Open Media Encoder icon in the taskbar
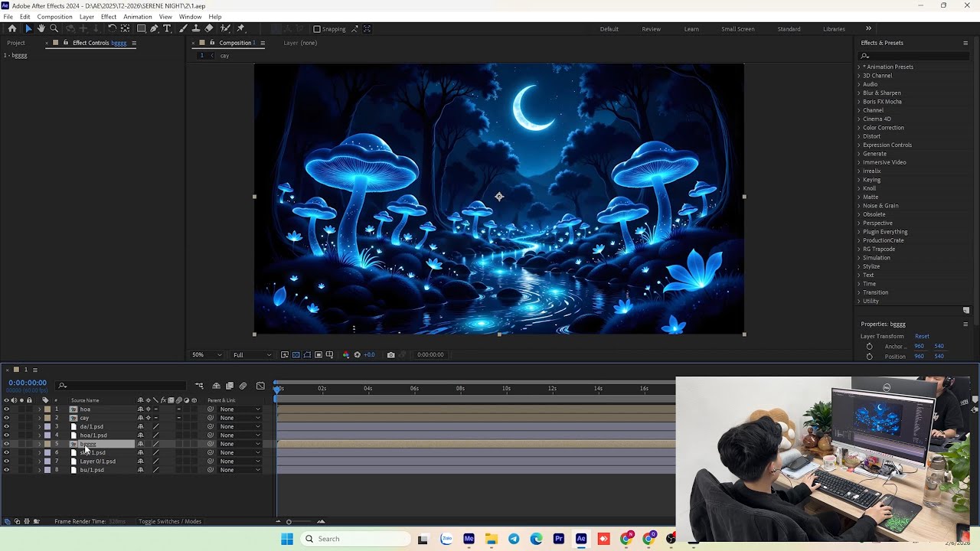The height and width of the screenshot is (551, 980). click(469, 539)
